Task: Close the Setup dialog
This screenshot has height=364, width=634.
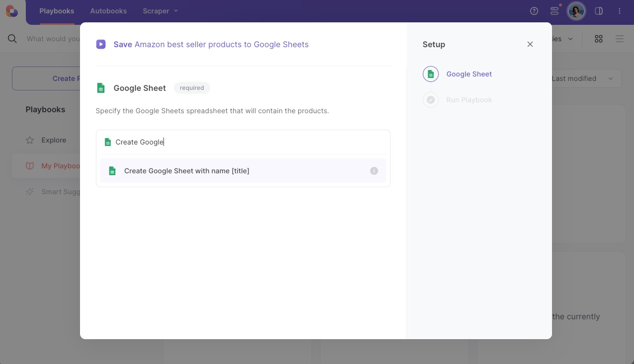Action: click(530, 44)
